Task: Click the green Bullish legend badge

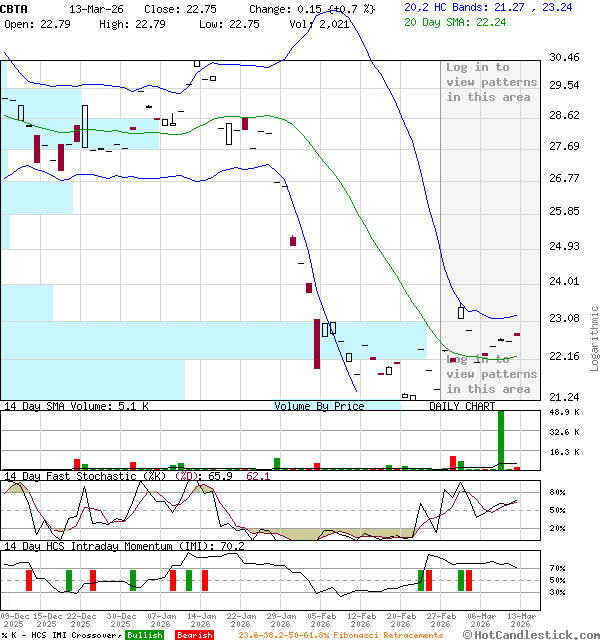Action: point(145,635)
